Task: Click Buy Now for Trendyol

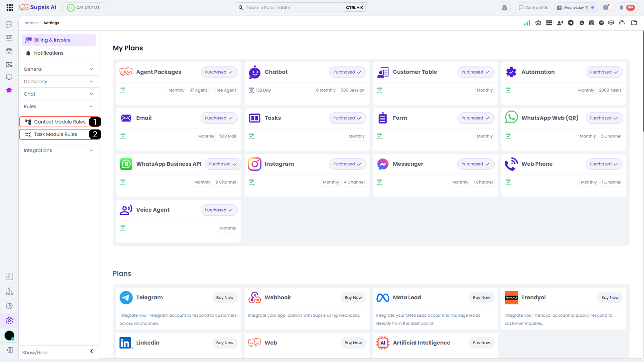Action: click(610, 297)
